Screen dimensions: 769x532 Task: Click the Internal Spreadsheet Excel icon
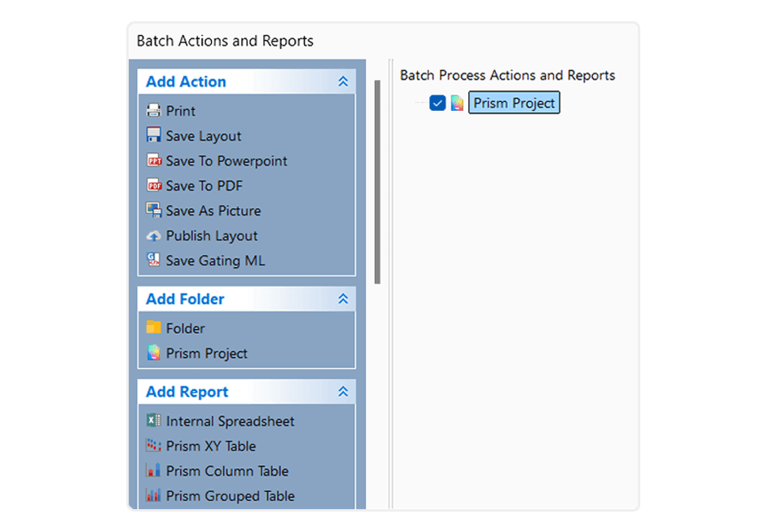pos(153,421)
